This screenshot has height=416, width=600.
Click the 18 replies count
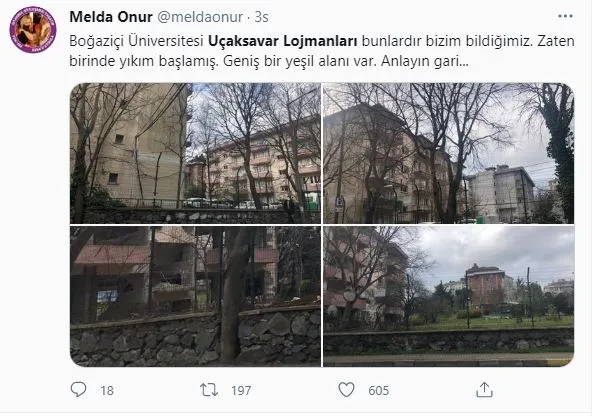(x=107, y=390)
